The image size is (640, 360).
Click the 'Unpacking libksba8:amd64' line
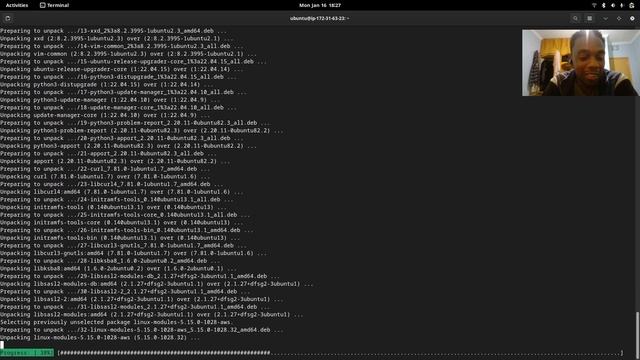[x=118, y=269]
